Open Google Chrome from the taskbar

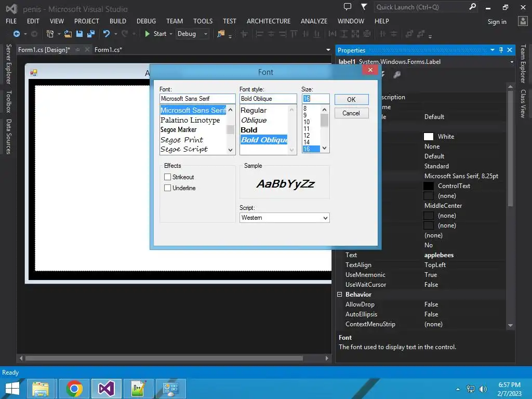click(x=74, y=389)
